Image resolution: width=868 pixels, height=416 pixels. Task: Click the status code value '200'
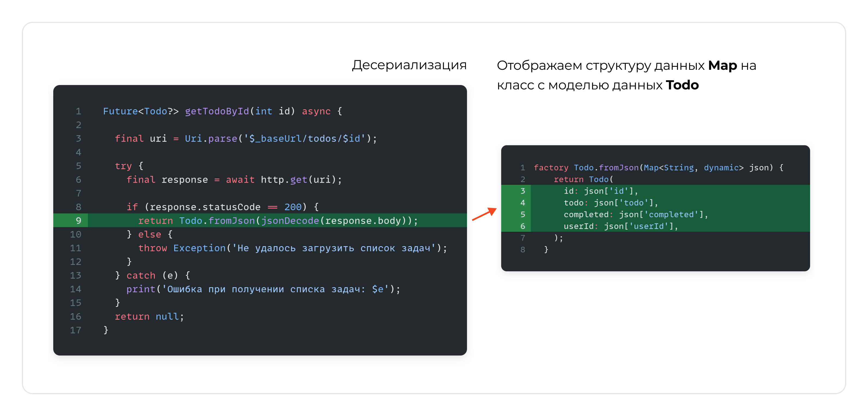point(293,207)
